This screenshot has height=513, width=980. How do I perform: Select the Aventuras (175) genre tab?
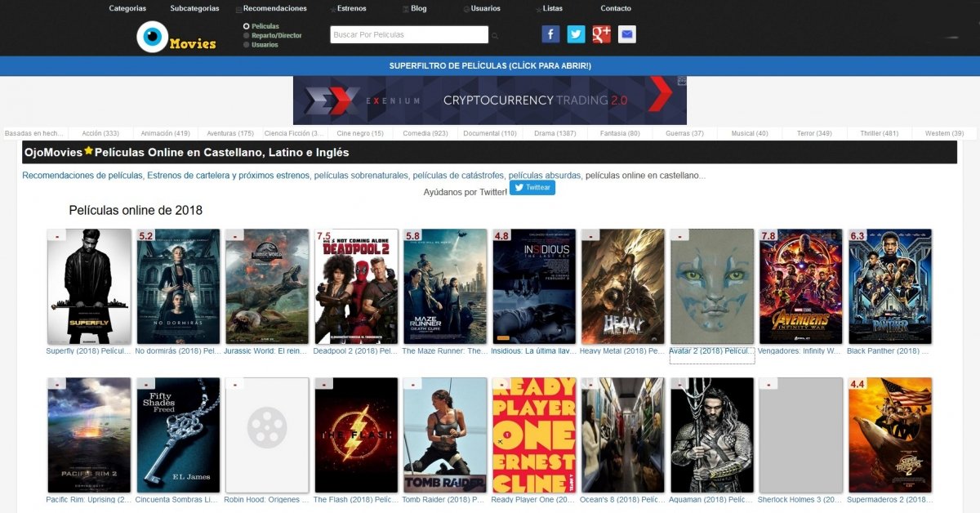(x=230, y=133)
